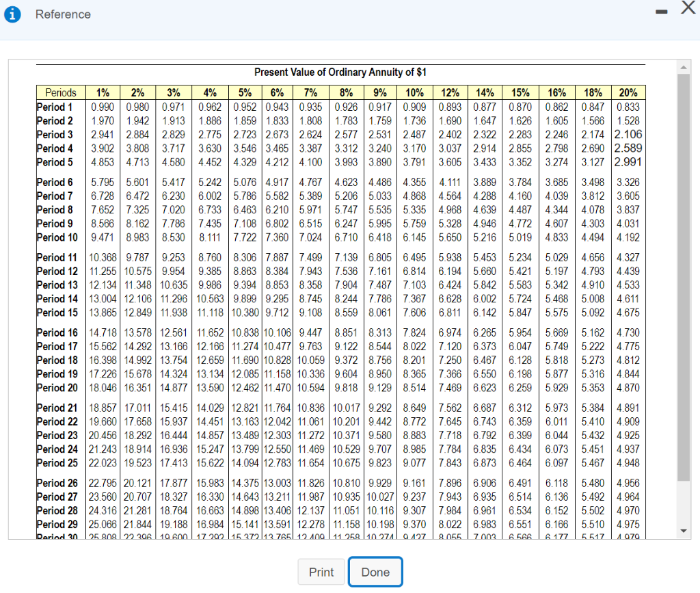Select the 10% column header
This screenshot has width=700, height=593.
(x=414, y=92)
